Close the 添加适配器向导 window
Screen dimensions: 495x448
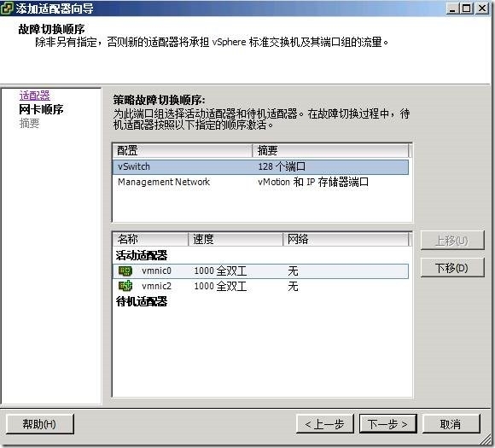click(x=482, y=9)
